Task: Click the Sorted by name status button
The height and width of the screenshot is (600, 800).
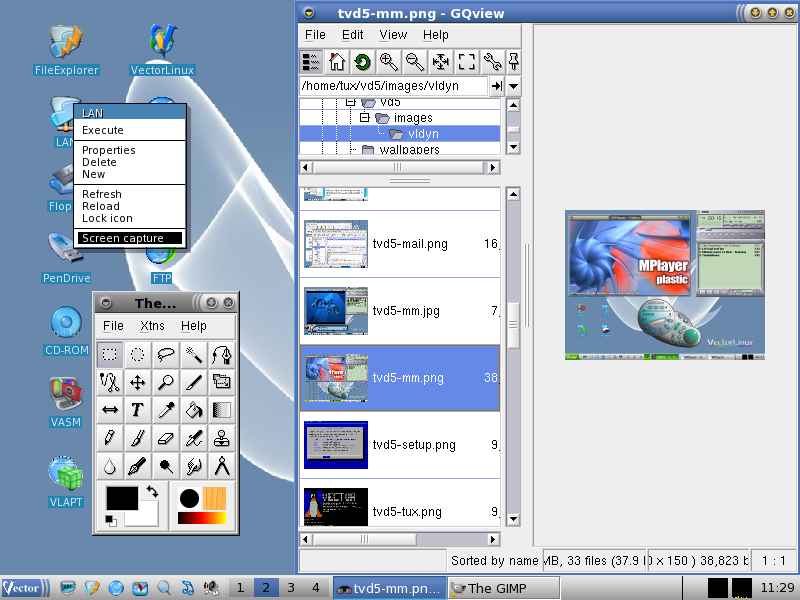Action: [x=494, y=561]
